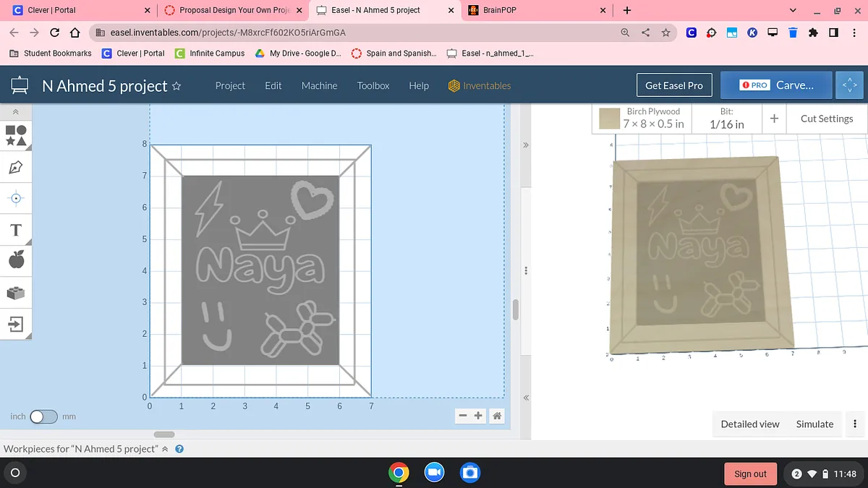Collapse the left tool sidebar chevron
The width and height of the screenshot is (868, 488).
click(x=16, y=112)
